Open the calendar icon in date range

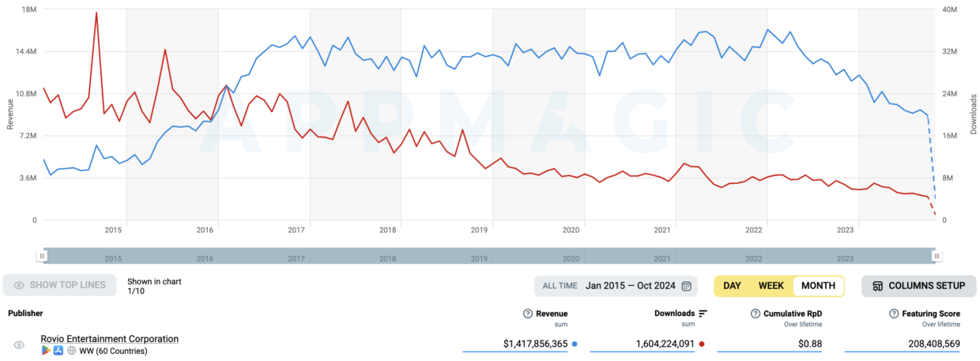(686, 286)
